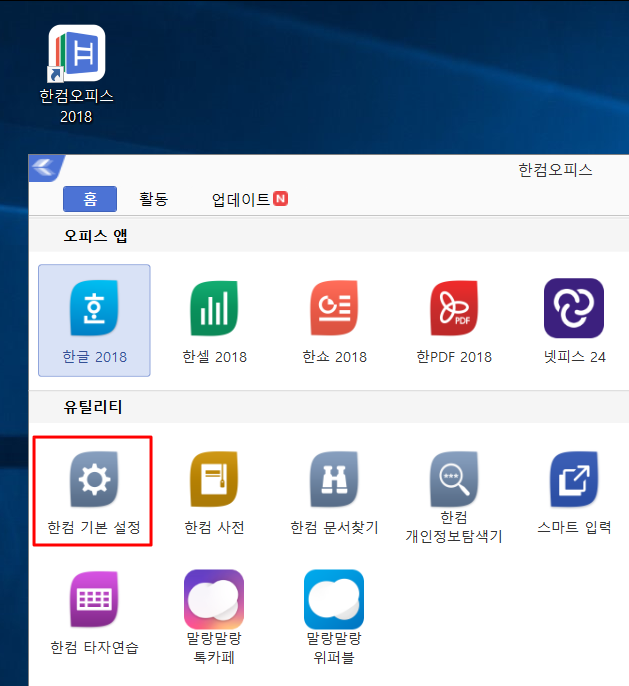The height and width of the screenshot is (686, 629).
Task: Click the blue back arrow button
Action: pyautogui.click(x=46, y=168)
